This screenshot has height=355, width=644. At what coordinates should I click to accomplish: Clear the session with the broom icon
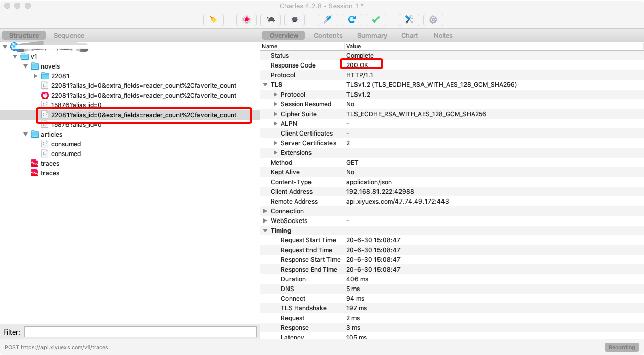pos(213,20)
